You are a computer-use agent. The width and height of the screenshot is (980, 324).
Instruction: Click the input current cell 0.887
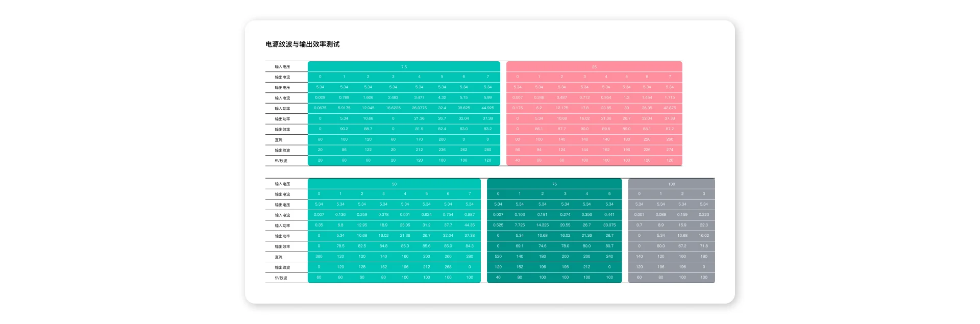(x=470, y=215)
